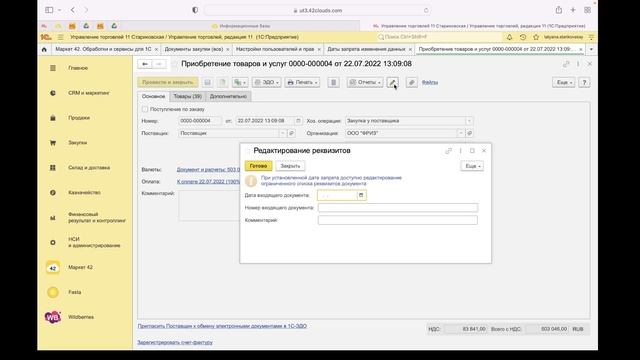Click the browser reload icon
This screenshot has width=640, height=360.
pos(426,11)
